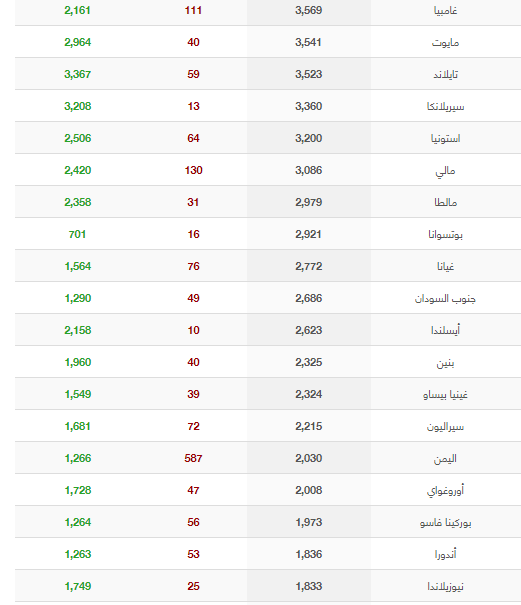Click the deaths value 130 for مالي
Screen dimensions: 521x605
tap(193, 170)
